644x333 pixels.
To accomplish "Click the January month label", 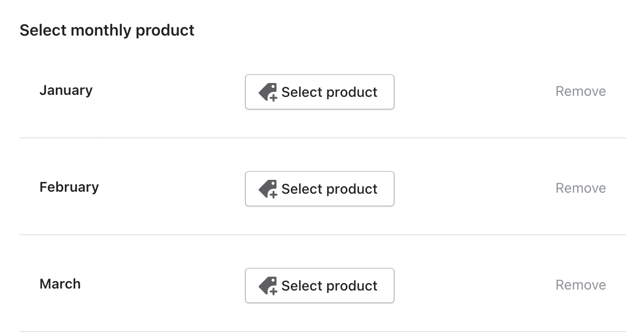I will coord(66,90).
